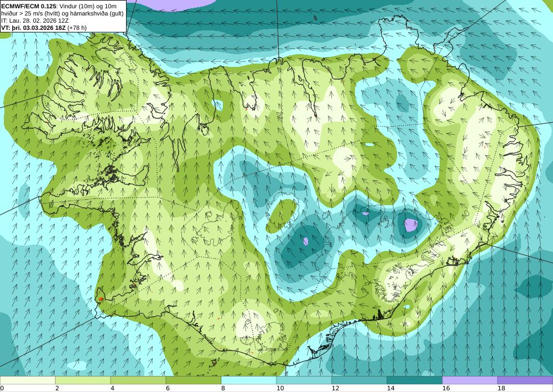The height and width of the screenshot is (392, 553).
Task: Click the "VT: þri. 03.03.2026 18Z" valid time
Action: [33, 28]
